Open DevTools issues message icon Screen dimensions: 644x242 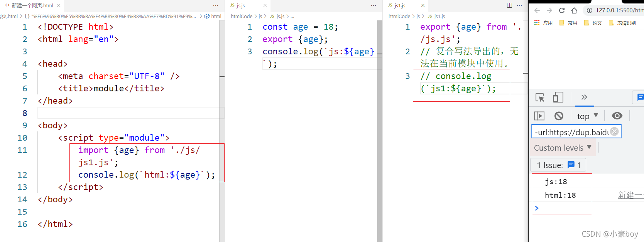tap(640, 97)
